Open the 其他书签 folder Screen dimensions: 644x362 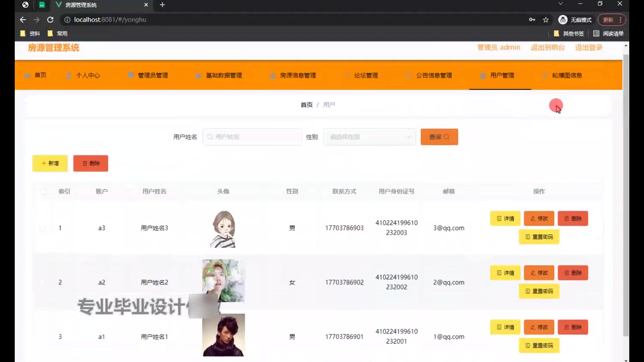coord(569,34)
